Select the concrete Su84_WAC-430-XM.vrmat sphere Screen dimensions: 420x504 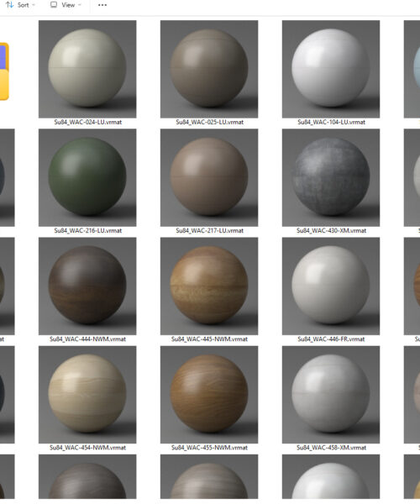(331, 177)
